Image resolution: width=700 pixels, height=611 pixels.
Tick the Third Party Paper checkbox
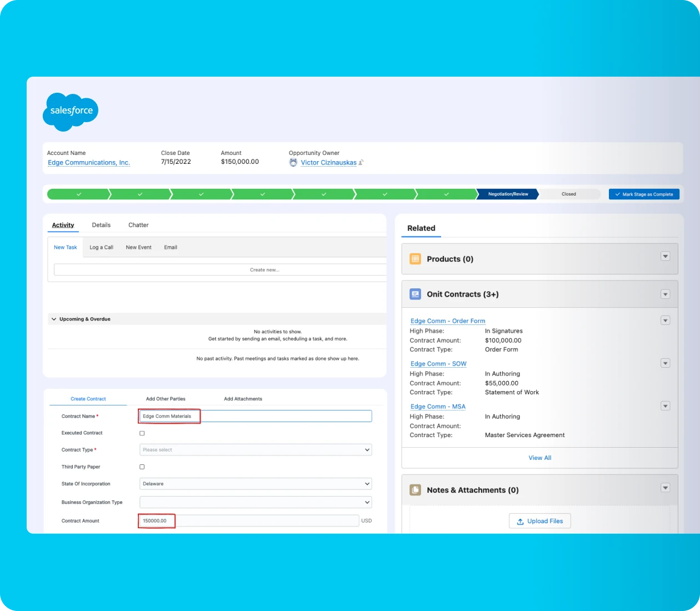pyautogui.click(x=142, y=467)
